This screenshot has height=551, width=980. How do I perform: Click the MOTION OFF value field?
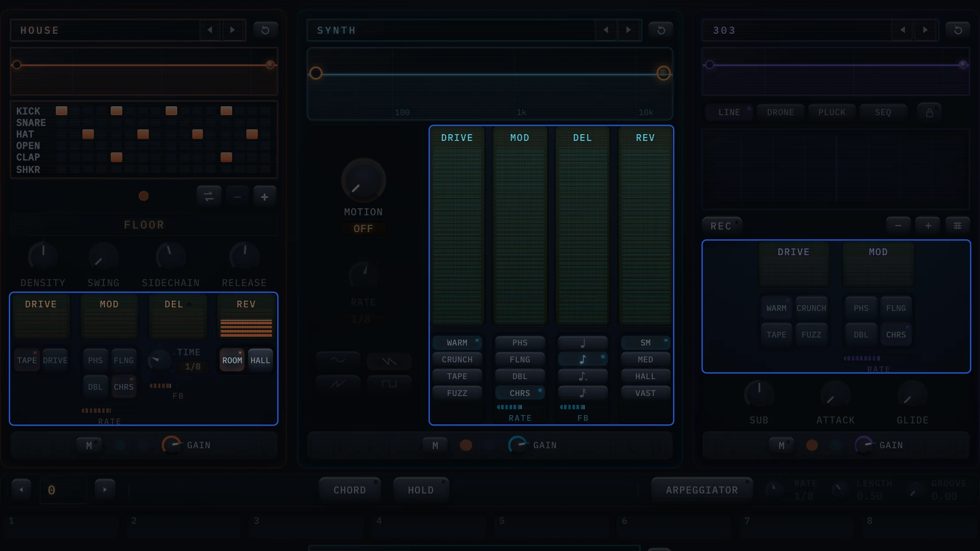point(363,229)
